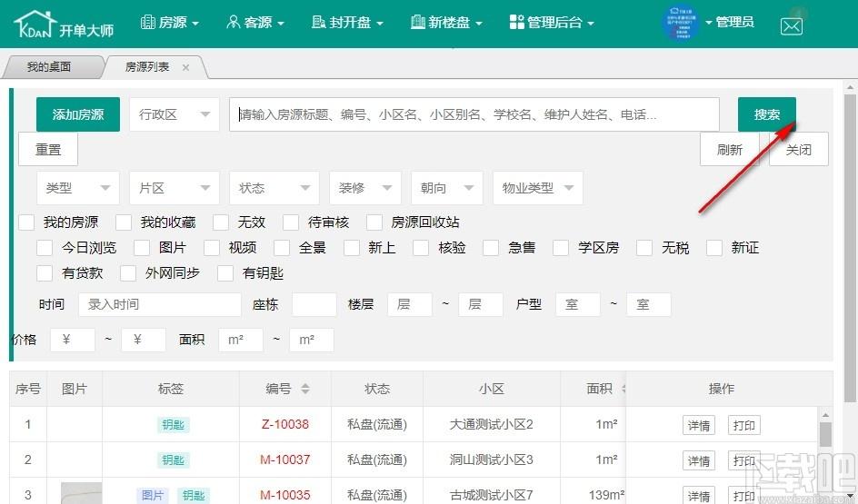The height and width of the screenshot is (504, 858).
Task: Open 详情 for listing Z-10038
Action: point(699,425)
